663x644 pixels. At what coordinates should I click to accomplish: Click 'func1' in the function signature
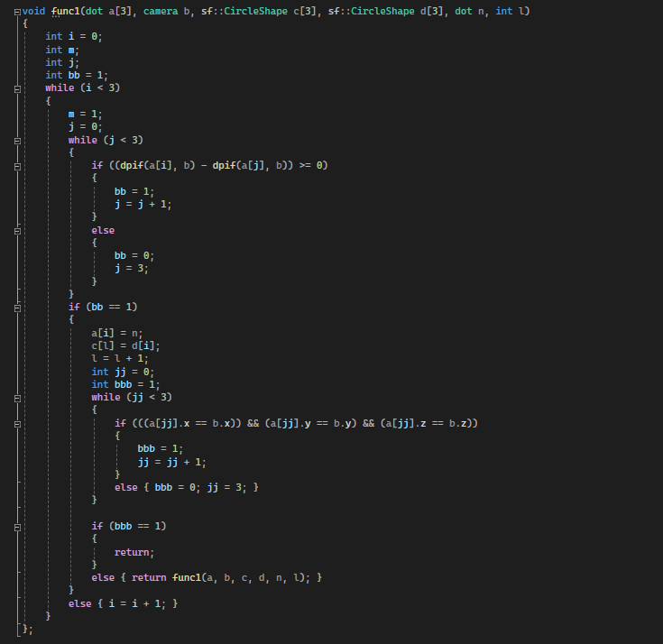(x=66, y=11)
